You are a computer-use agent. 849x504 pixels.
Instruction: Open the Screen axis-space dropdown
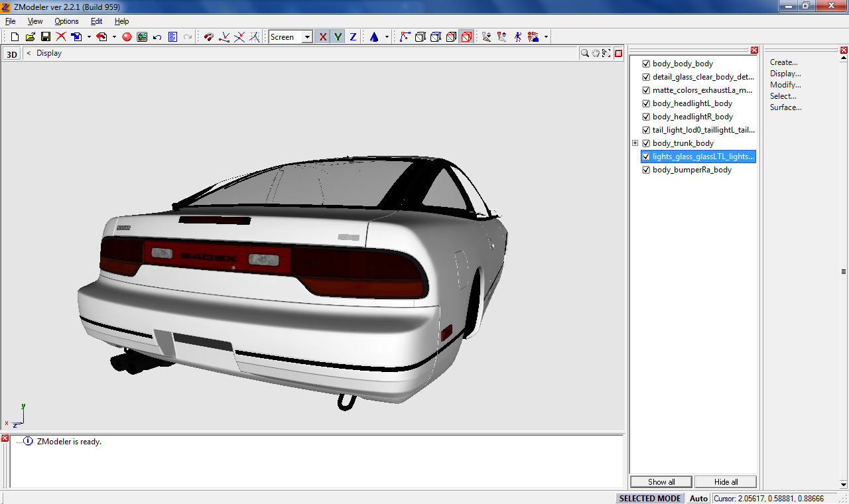[307, 37]
